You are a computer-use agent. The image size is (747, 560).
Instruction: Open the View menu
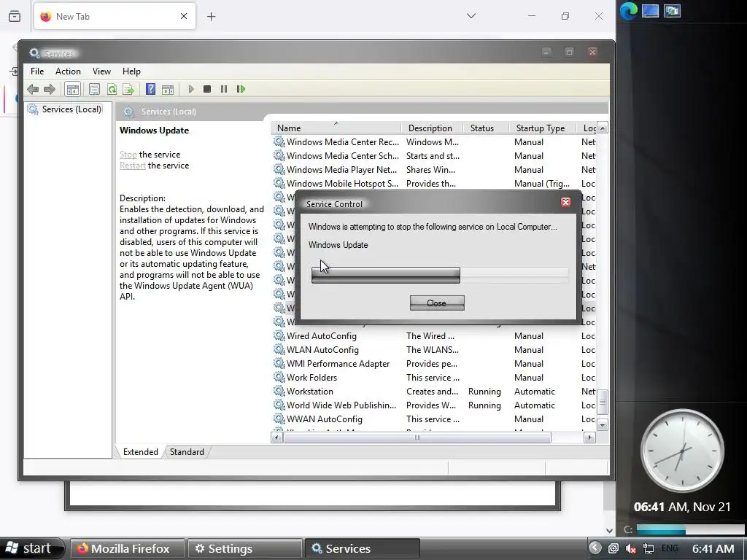click(x=101, y=71)
